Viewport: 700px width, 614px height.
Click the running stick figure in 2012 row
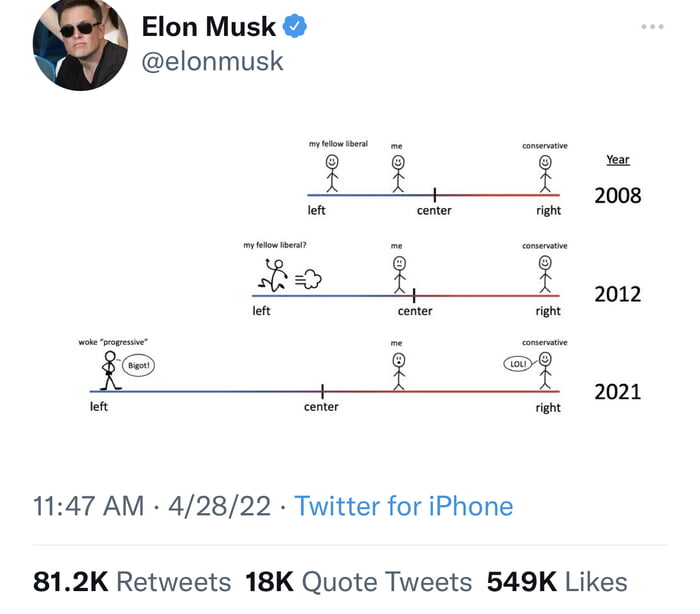[273, 276]
